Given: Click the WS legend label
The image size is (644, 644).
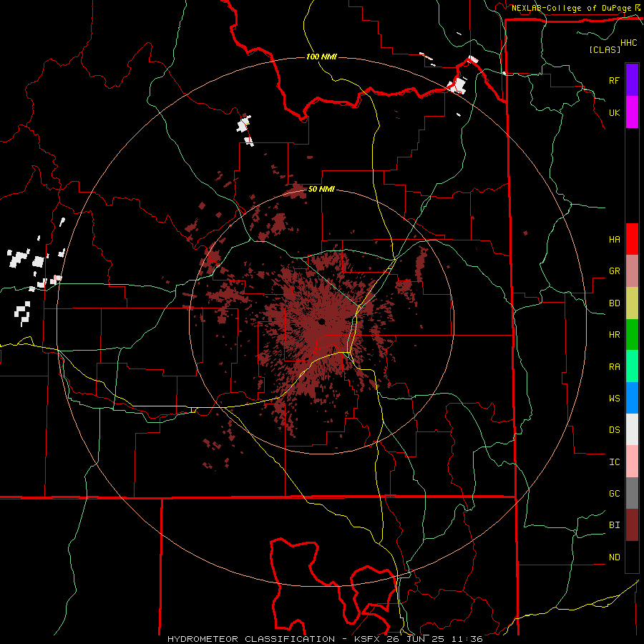Looking at the screenshot, I should [x=614, y=399].
